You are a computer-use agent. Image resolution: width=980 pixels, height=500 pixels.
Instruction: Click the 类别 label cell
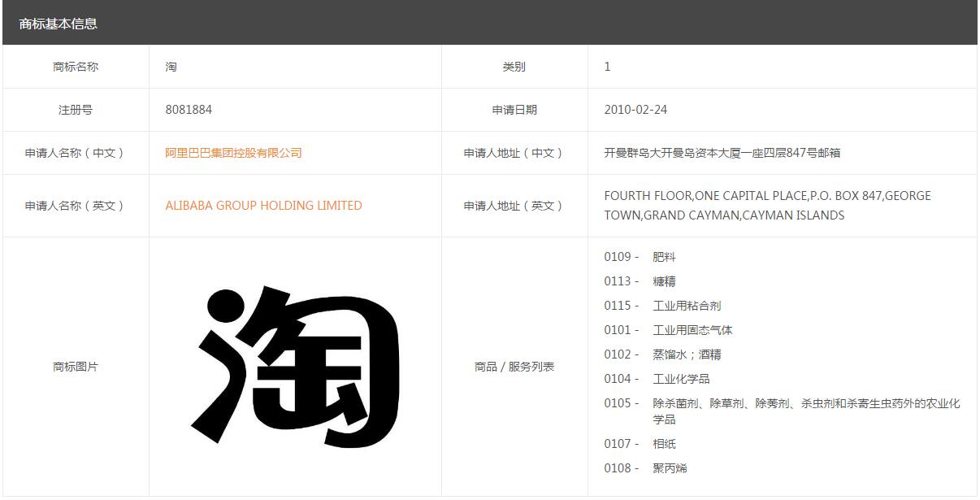pos(514,67)
